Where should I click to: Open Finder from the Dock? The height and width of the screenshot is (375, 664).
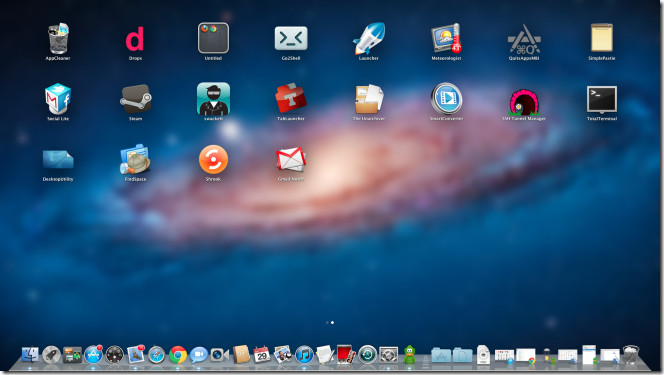[30, 355]
